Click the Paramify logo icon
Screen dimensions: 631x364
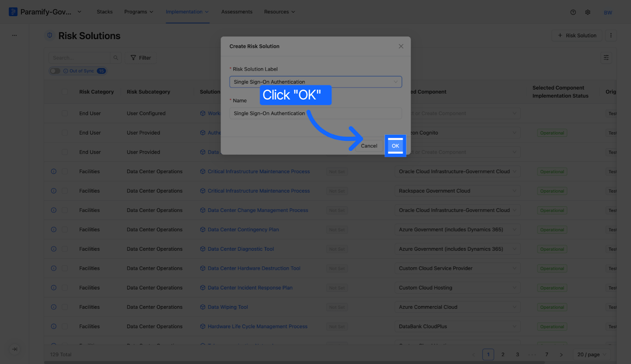tap(13, 12)
